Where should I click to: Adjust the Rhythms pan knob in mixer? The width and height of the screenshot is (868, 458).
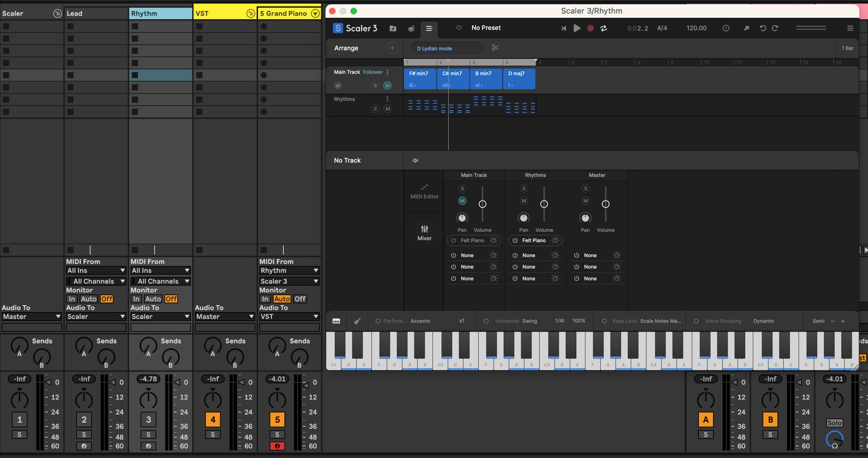click(524, 218)
